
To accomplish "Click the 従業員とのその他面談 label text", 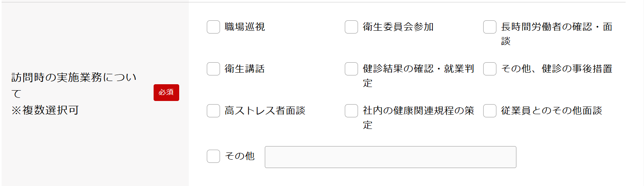I will (551, 111).
